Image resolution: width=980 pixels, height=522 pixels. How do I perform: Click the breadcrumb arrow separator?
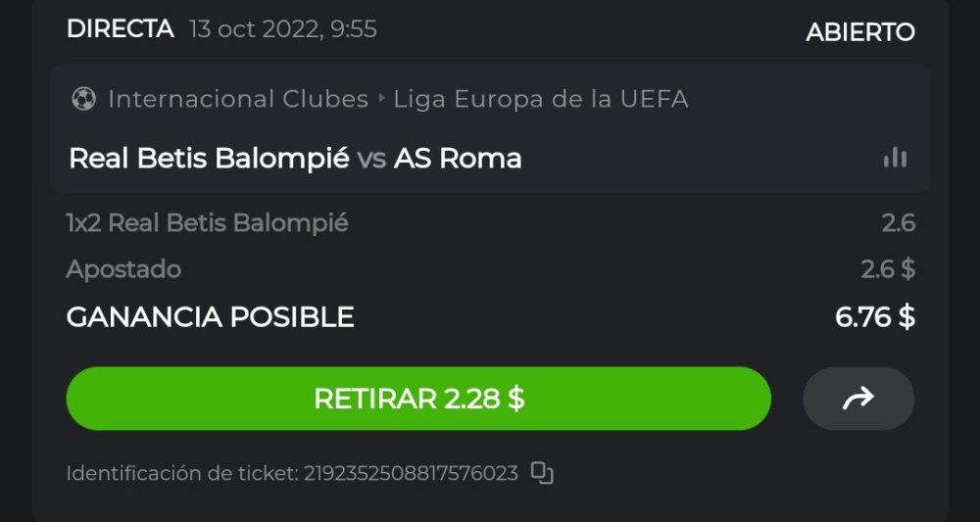[x=381, y=99]
